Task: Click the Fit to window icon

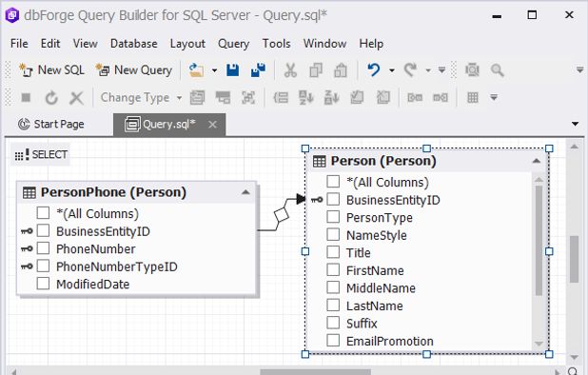Action: pyautogui.click(x=248, y=98)
